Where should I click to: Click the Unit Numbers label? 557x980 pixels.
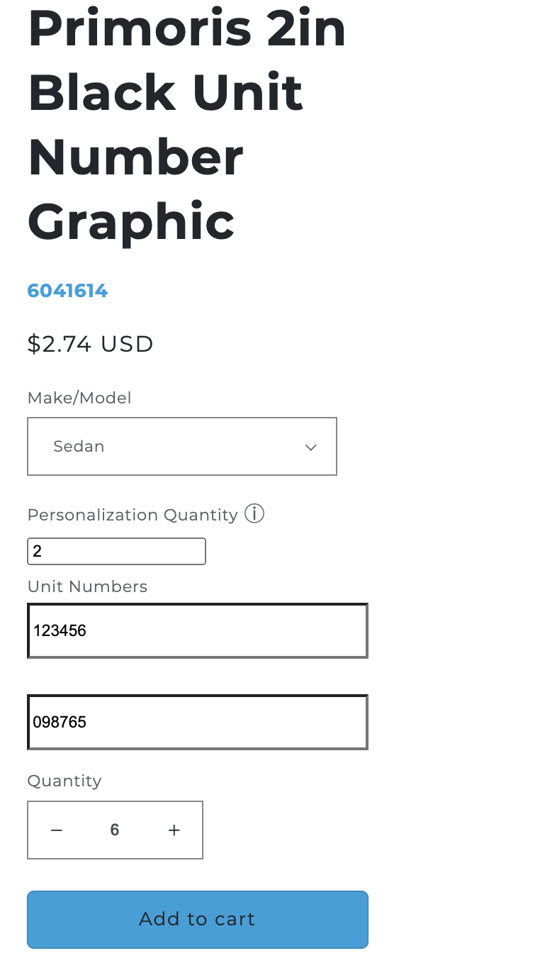pyautogui.click(x=87, y=586)
